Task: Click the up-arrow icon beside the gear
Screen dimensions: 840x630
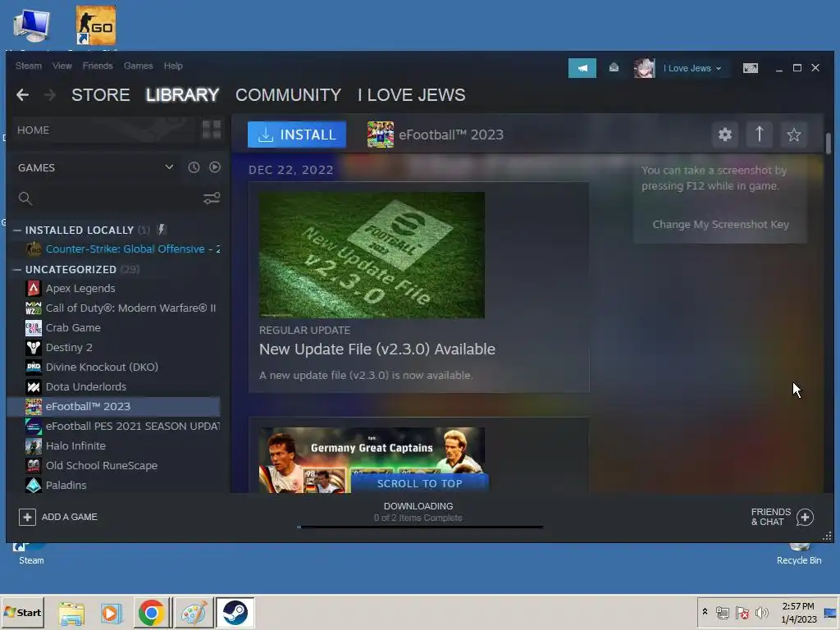Action: (x=759, y=135)
